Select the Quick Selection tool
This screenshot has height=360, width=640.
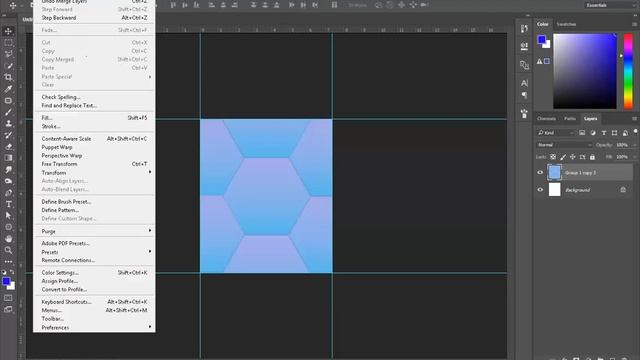(8, 66)
